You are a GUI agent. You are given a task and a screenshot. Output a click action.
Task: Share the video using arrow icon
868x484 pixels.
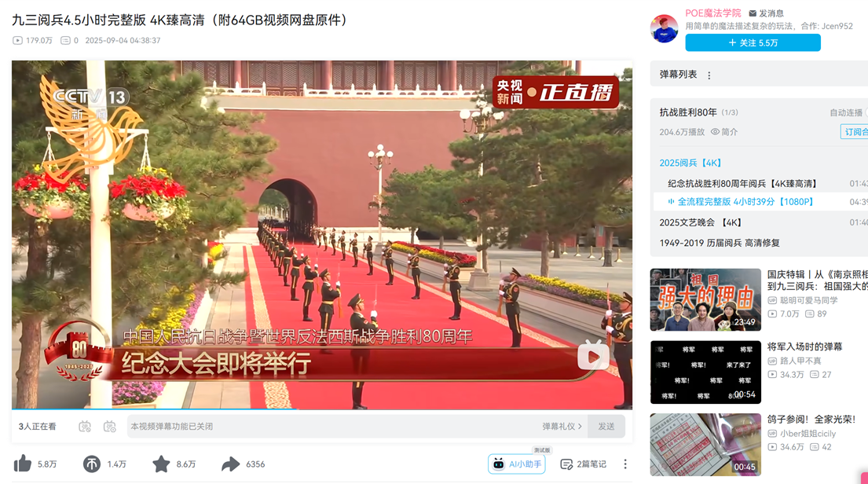(230, 464)
